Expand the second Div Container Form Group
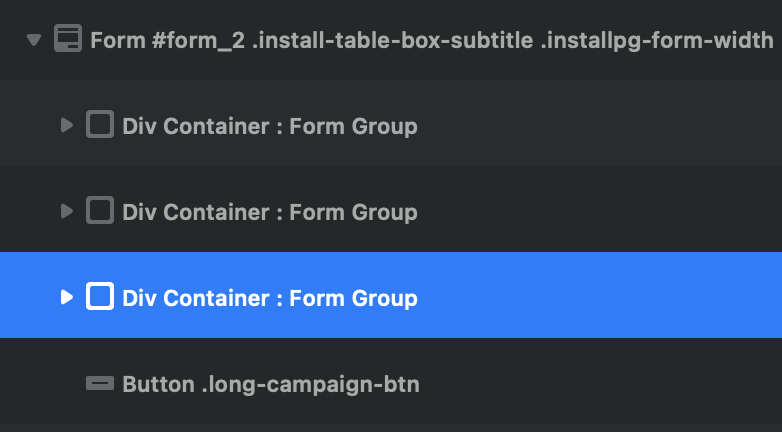This screenshot has width=782, height=432. (67, 212)
